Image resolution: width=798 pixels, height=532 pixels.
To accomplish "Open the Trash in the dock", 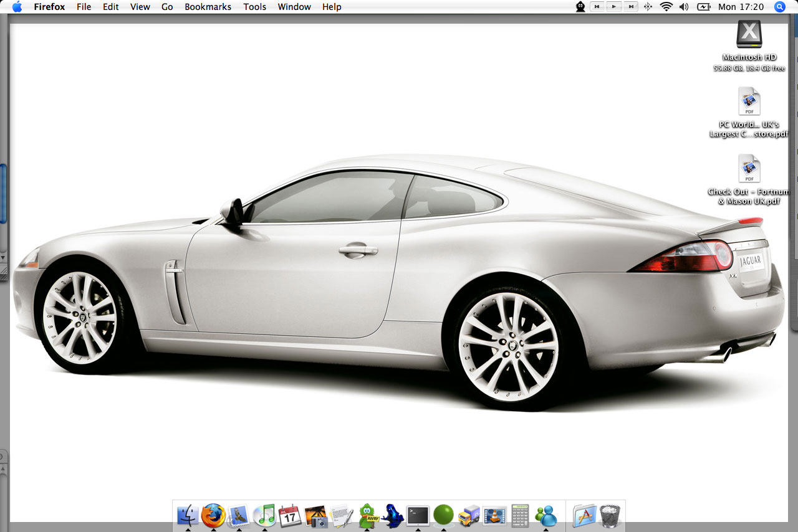I will coord(610,516).
